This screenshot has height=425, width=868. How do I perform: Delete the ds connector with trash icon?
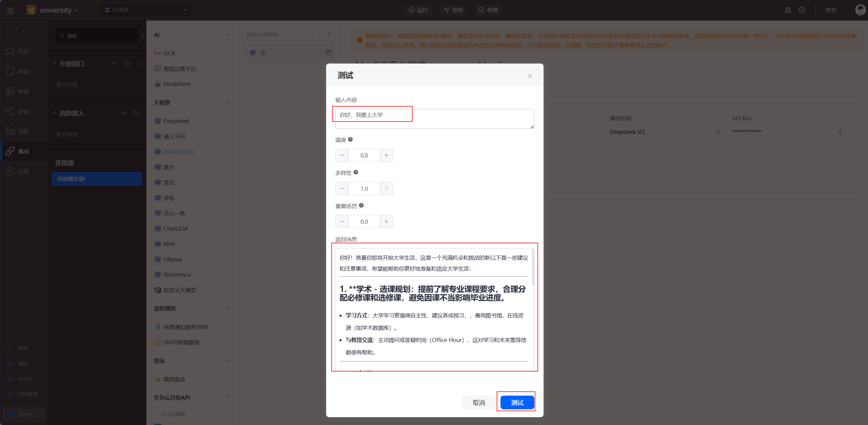pos(328,53)
